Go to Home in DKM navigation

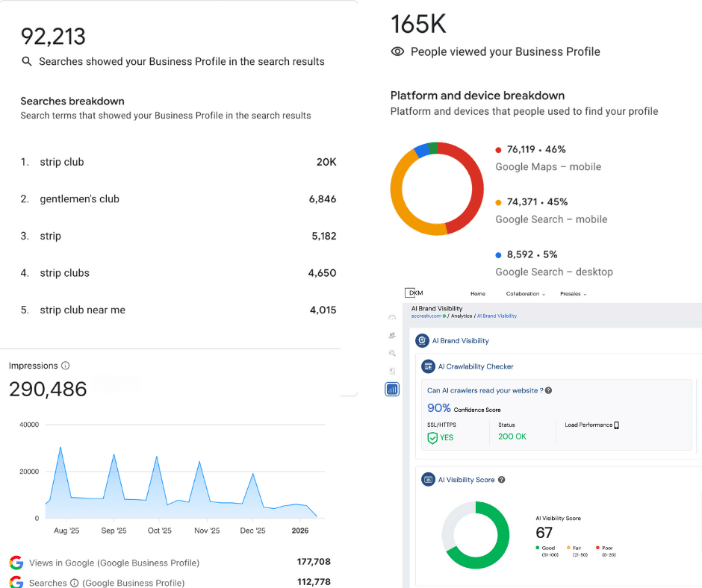tap(478, 293)
